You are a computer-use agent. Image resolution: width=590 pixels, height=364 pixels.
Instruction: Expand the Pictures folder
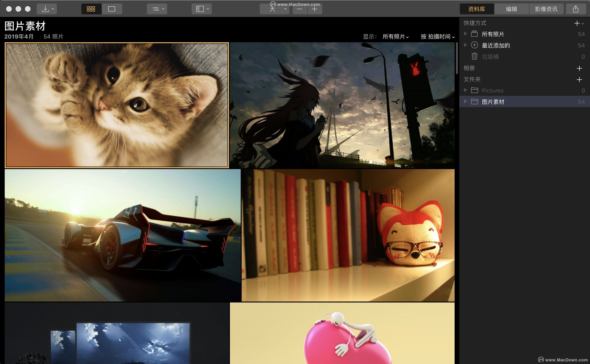point(465,90)
